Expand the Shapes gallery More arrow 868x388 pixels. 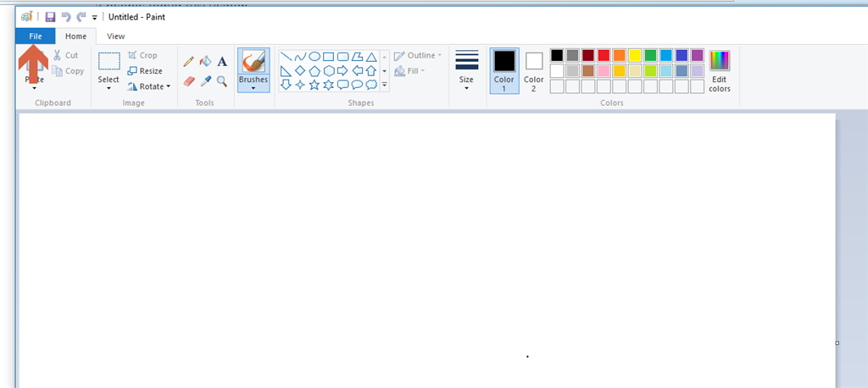point(385,86)
